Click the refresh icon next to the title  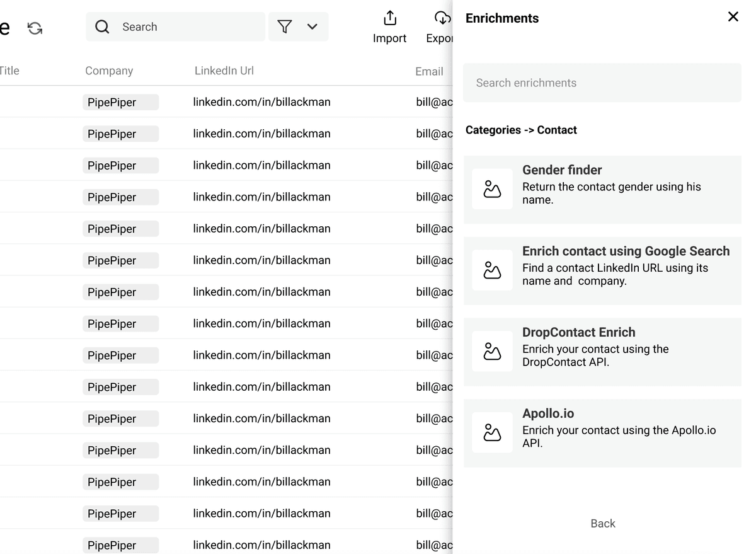pyautogui.click(x=35, y=28)
